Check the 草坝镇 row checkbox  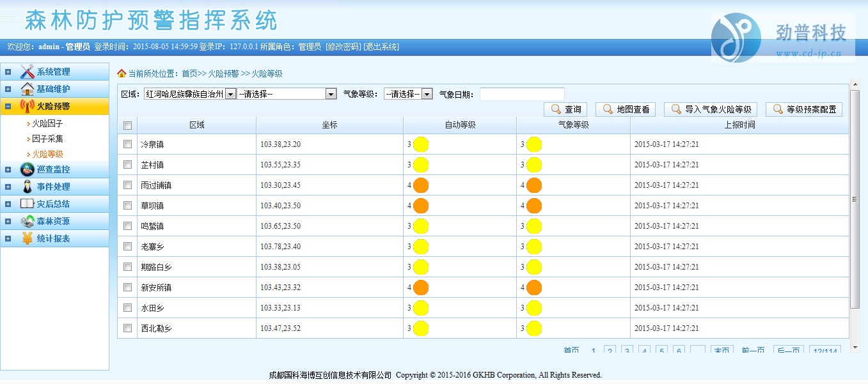click(127, 205)
